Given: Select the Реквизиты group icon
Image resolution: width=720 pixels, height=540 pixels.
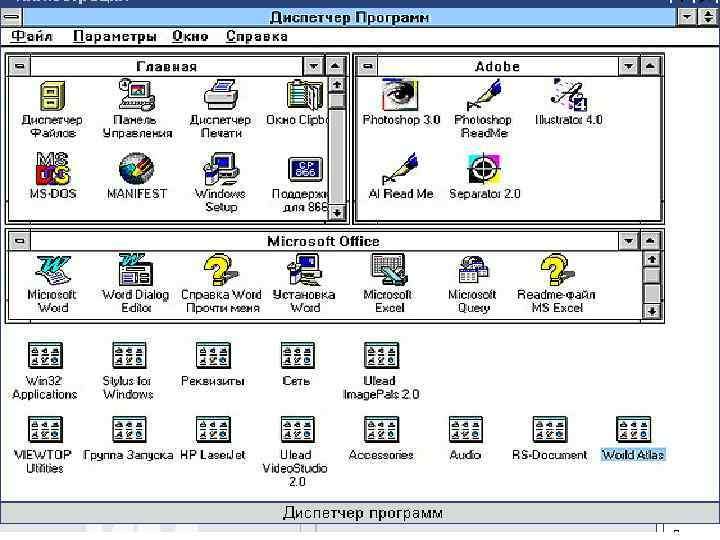Looking at the screenshot, I should pyautogui.click(x=213, y=355).
